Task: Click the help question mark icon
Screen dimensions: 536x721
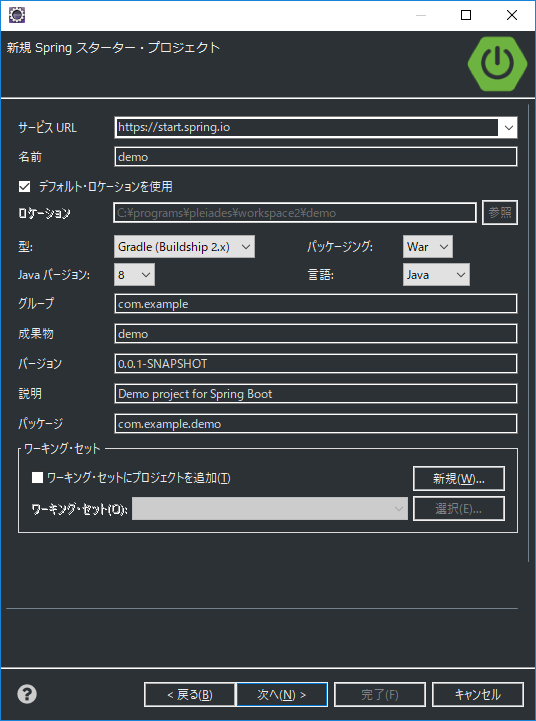Action: click(27, 694)
